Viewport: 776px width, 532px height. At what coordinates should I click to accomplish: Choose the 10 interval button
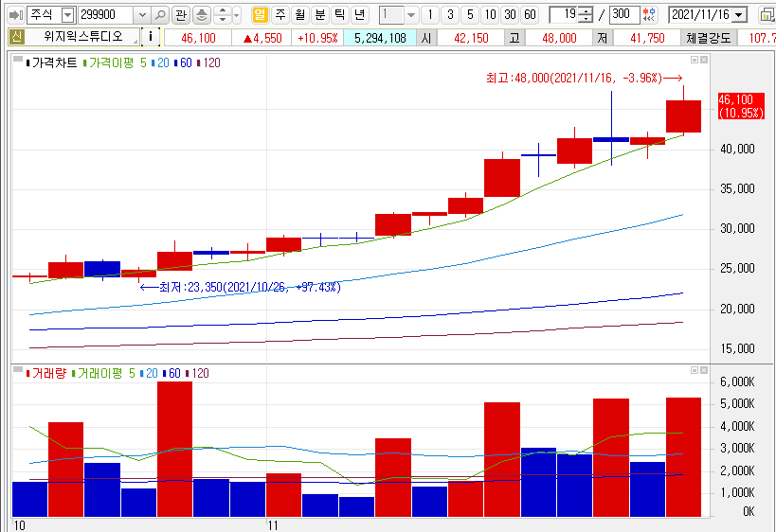[x=490, y=15]
